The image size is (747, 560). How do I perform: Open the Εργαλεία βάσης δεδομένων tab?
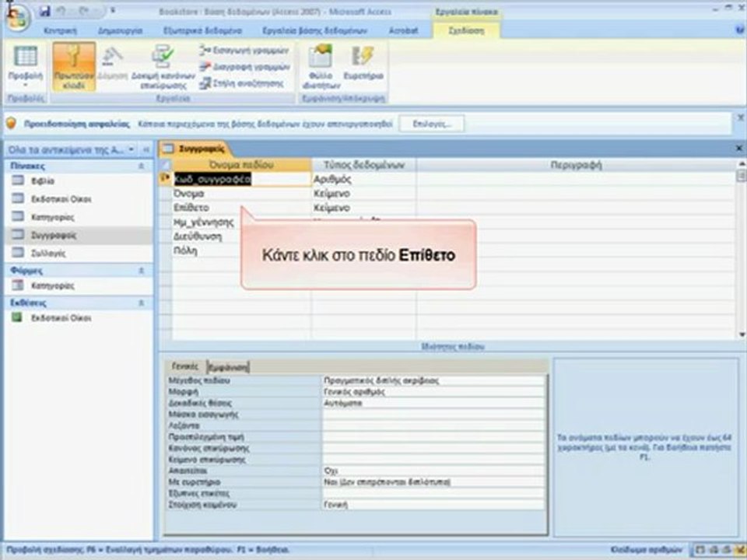[314, 31]
